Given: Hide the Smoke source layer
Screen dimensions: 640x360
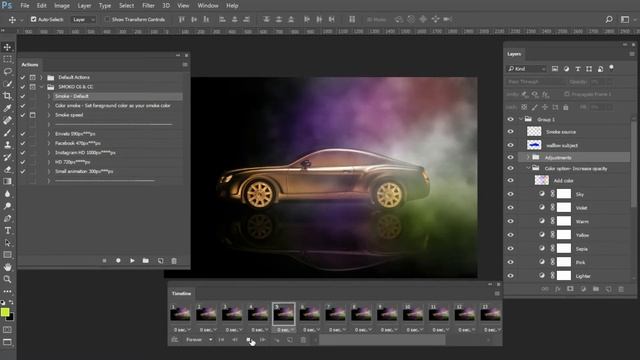Looking at the screenshot, I should (510, 131).
